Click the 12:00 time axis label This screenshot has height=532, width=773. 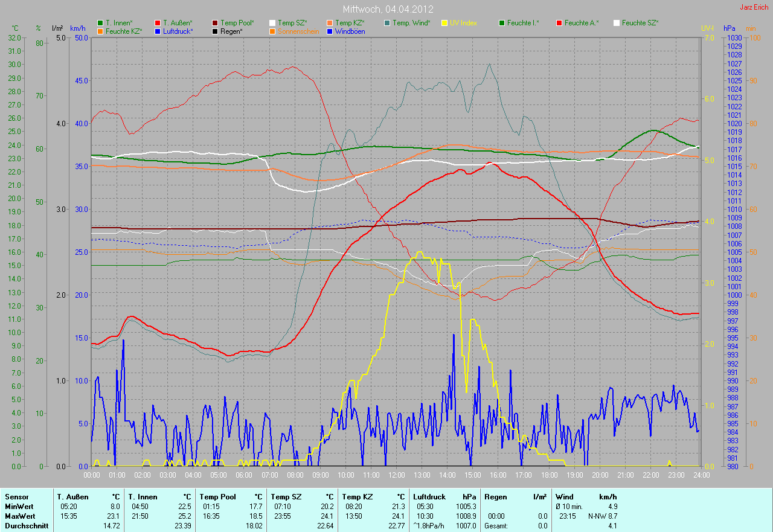pos(396,475)
